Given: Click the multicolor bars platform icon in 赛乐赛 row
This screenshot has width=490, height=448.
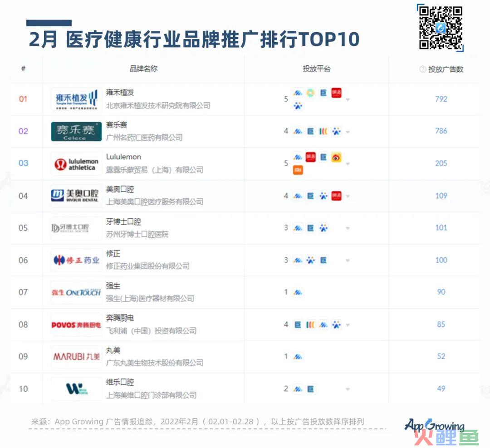Looking at the screenshot, I should click(x=323, y=131).
